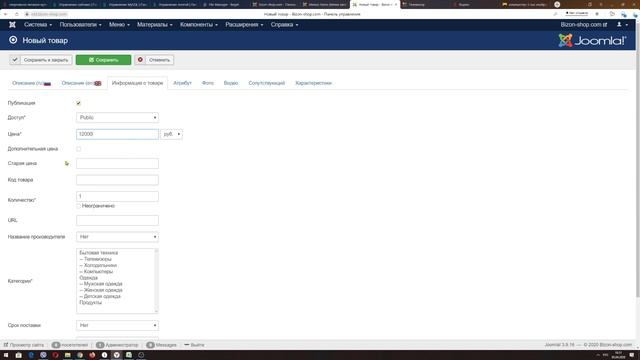Screen dimensions: 640x360
Task: Close the current Новый товар browser tab
Action: [396, 4]
